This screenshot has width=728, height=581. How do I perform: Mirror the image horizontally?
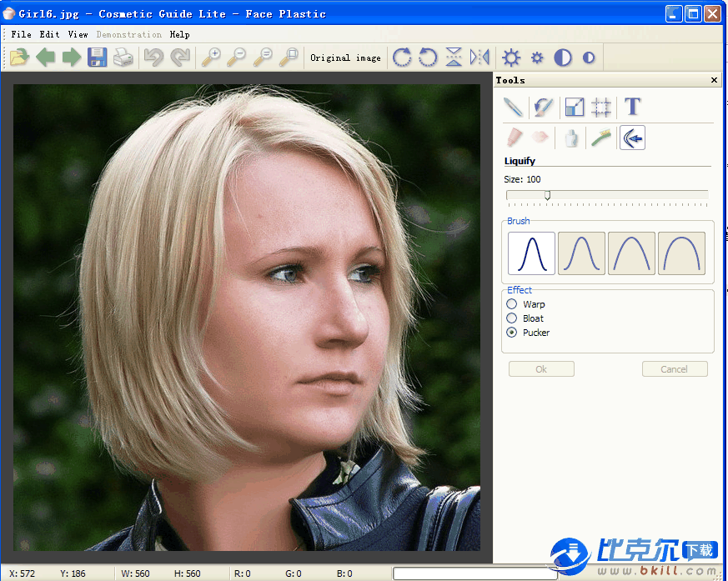(479, 58)
